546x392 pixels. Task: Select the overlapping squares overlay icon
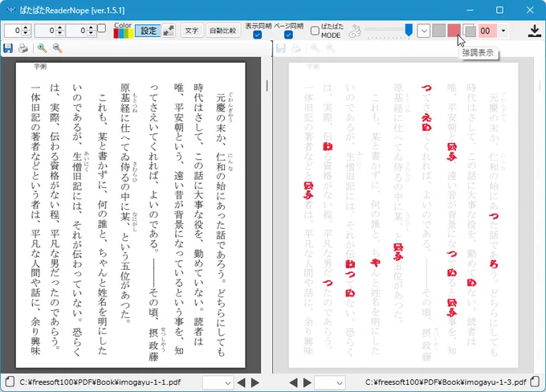[x=470, y=31]
